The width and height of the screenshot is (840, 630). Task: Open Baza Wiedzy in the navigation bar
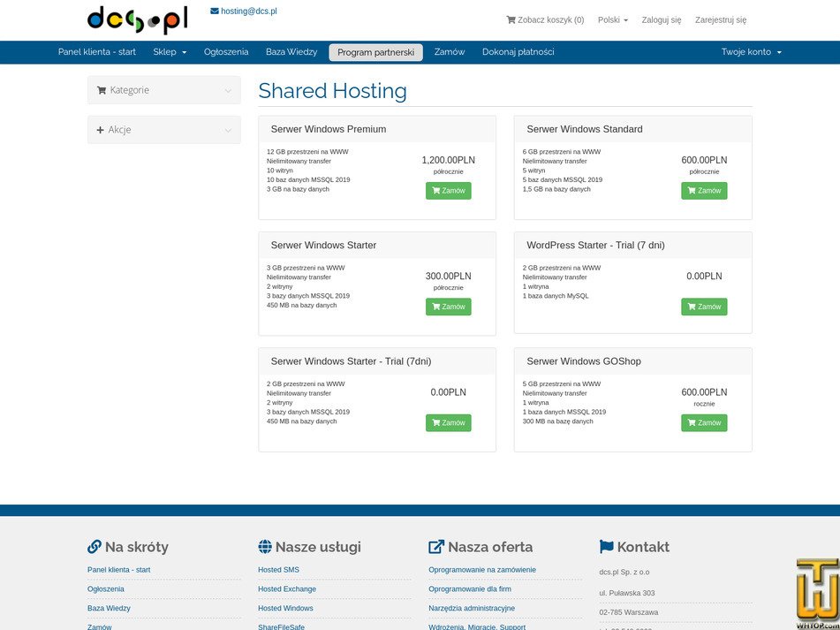pyautogui.click(x=291, y=52)
